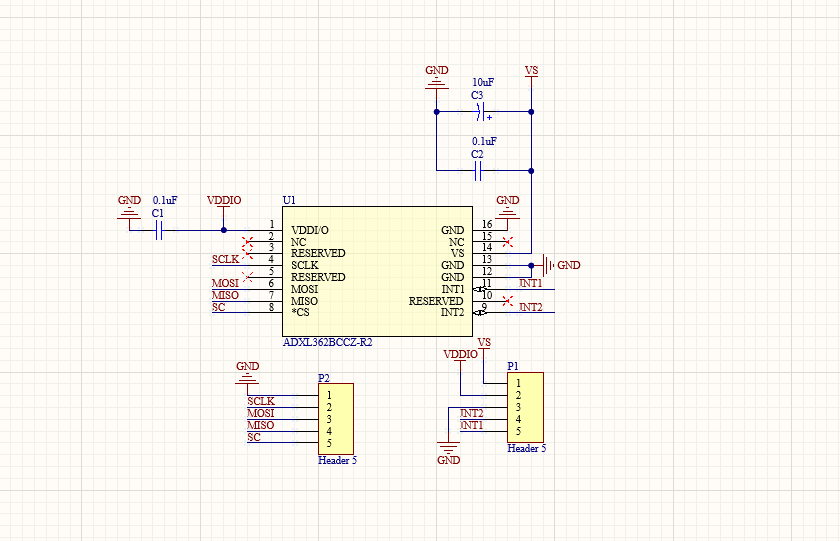The height and width of the screenshot is (541, 840).
Task: Select the P1 header component body
Action: tap(525, 407)
